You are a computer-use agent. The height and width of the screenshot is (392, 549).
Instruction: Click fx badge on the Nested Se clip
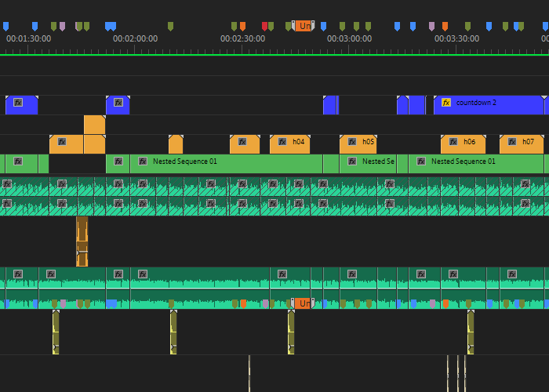(352, 162)
